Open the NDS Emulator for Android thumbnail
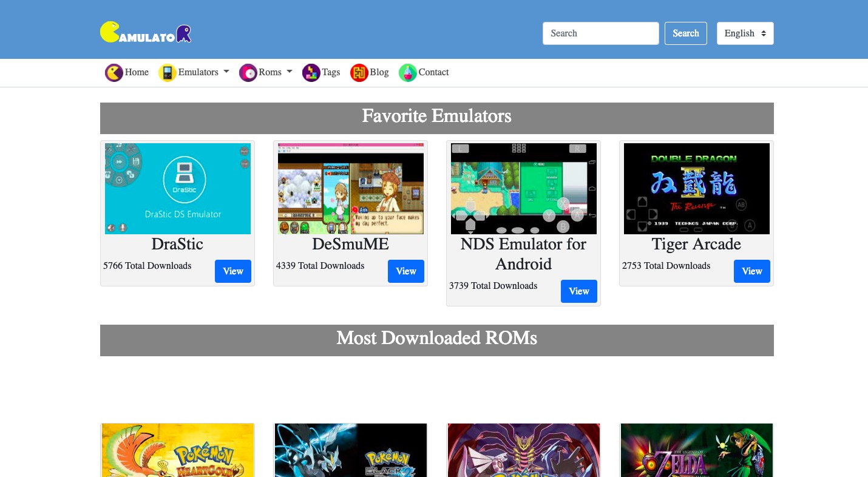Screen dimensions: 868x477 point(524,189)
